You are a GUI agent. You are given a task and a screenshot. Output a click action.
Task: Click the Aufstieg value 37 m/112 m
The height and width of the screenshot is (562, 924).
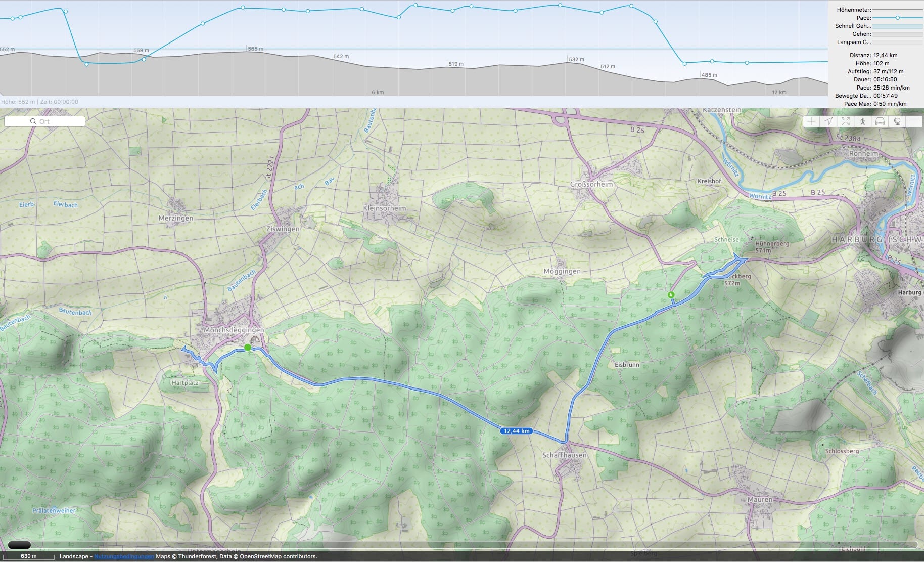coord(888,71)
